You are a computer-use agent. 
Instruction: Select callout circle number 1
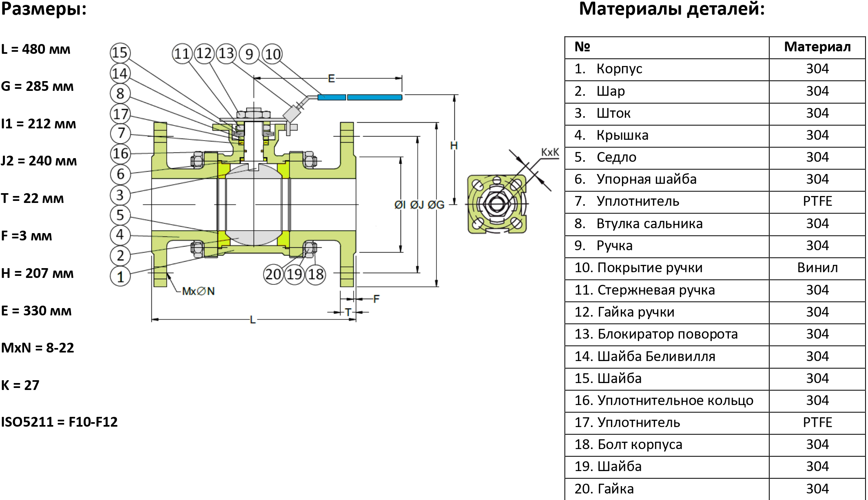pos(120,277)
